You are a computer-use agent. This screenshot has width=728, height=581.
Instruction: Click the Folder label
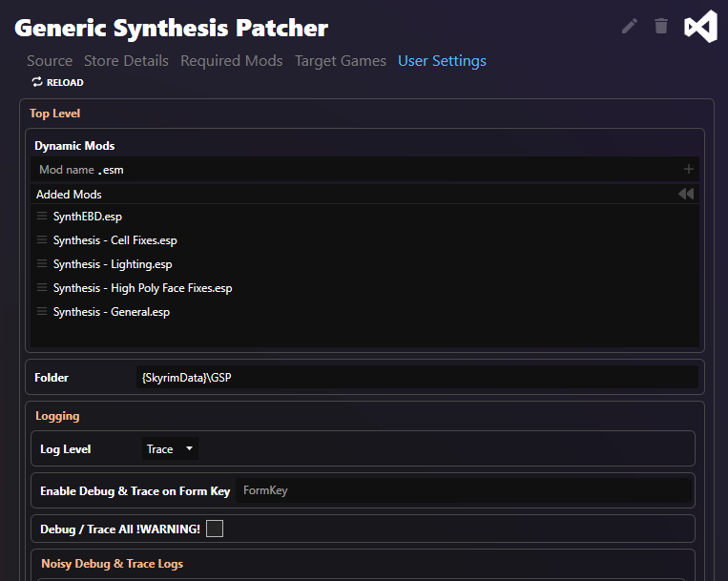pos(52,378)
